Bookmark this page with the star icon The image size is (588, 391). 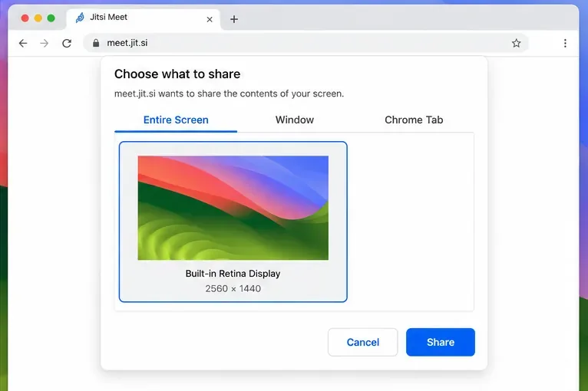[517, 43]
